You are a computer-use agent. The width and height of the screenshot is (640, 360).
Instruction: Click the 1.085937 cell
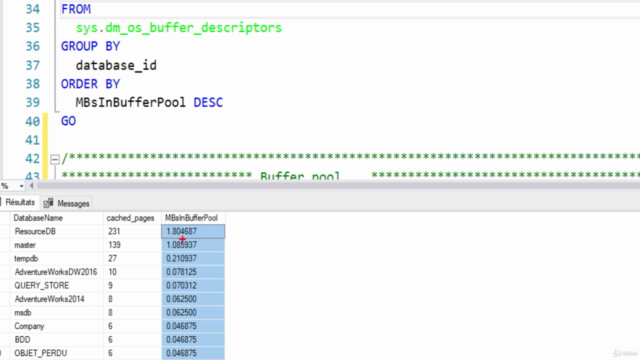coord(193,245)
